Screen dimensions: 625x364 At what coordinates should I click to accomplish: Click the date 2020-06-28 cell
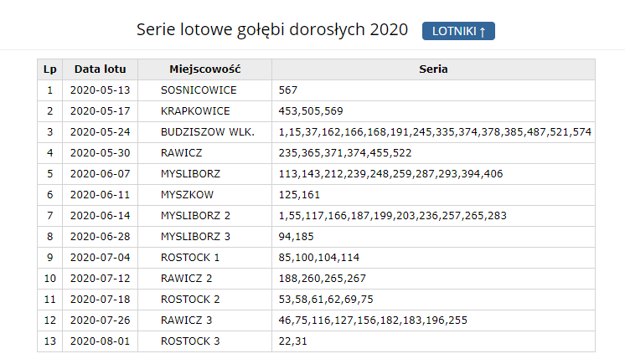100,237
